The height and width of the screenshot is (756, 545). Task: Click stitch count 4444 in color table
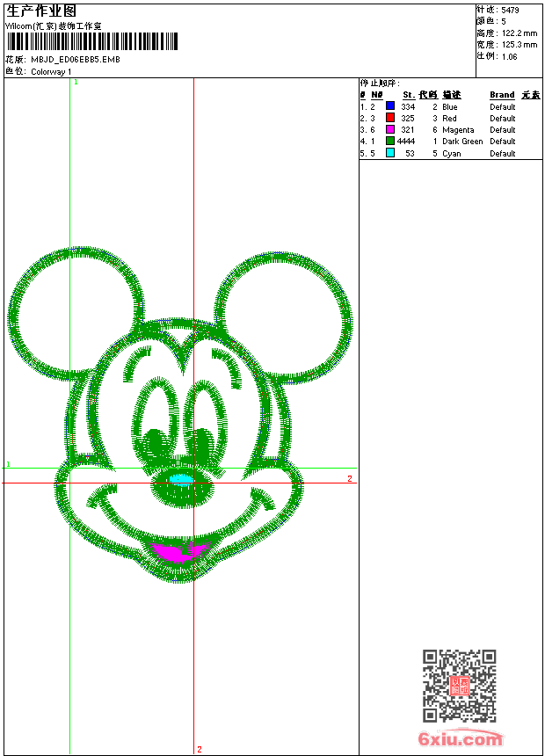(405, 142)
